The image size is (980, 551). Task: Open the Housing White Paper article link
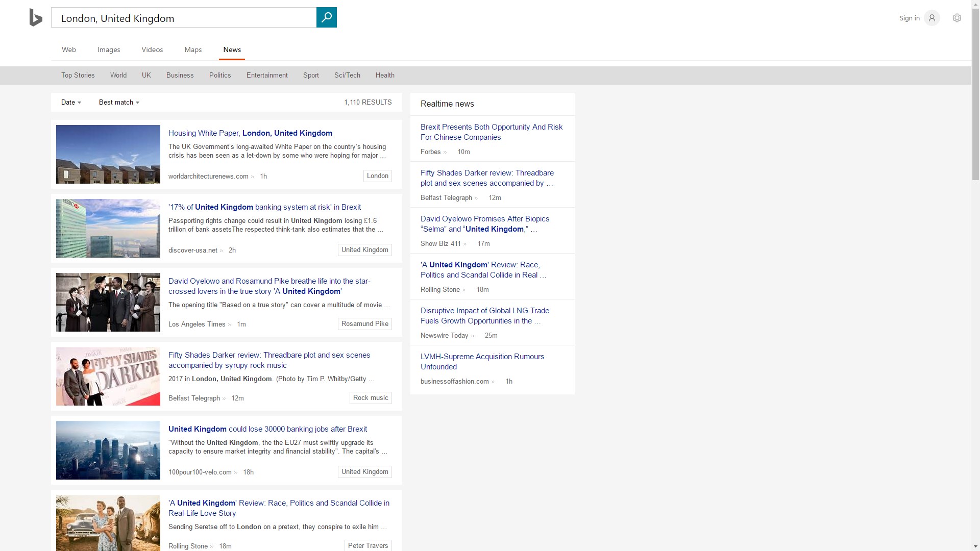[x=250, y=133]
